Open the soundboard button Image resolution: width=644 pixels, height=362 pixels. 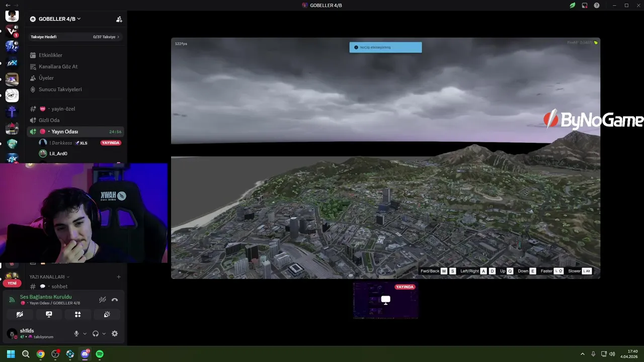107,314
